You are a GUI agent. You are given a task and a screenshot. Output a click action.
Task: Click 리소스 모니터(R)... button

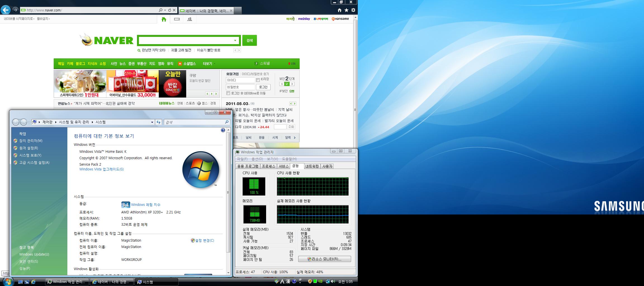(325, 259)
